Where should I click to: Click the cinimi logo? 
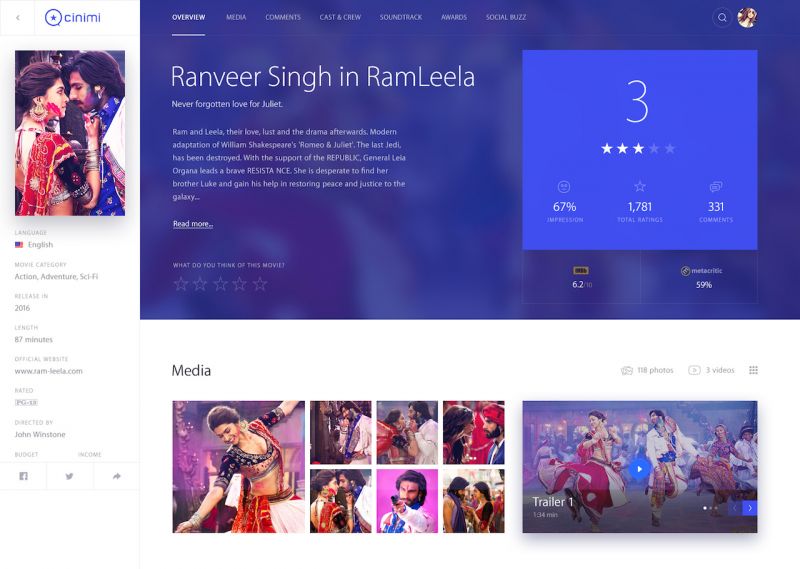pos(73,17)
